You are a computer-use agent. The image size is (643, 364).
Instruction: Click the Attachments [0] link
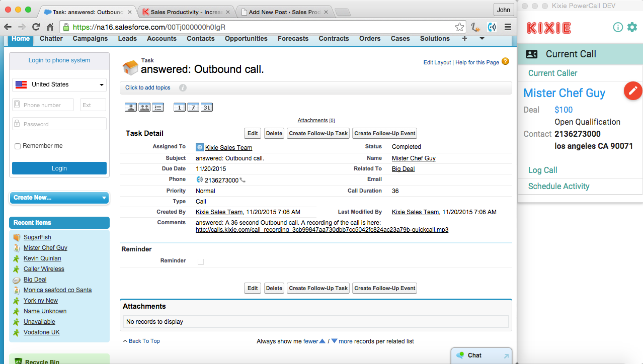[x=316, y=121]
